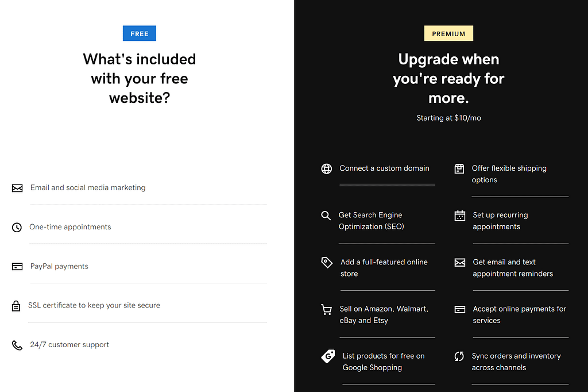Click the 'Starting at $10/mo' pricing text
The width and height of the screenshot is (588, 392).
448,118
